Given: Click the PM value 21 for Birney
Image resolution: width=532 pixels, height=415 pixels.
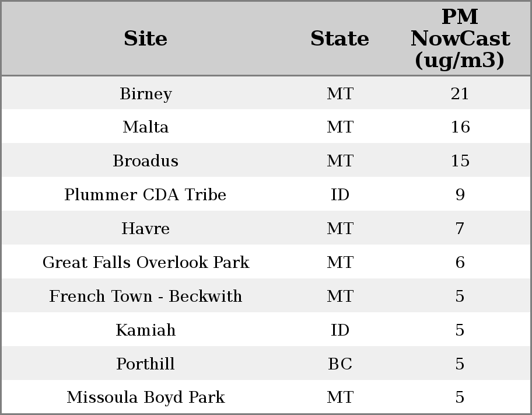Looking at the screenshot, I should pos(460,94).
